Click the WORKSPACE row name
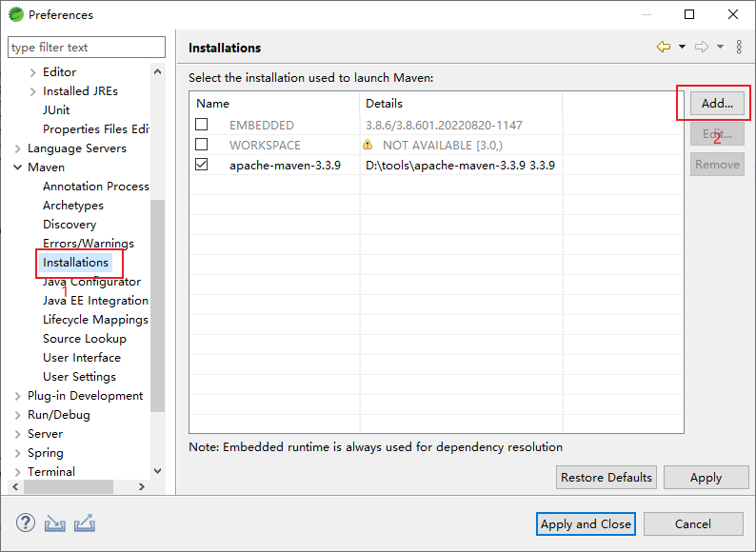Image resolution: width=756 pixels, height=552 pixels. (265, 145)
